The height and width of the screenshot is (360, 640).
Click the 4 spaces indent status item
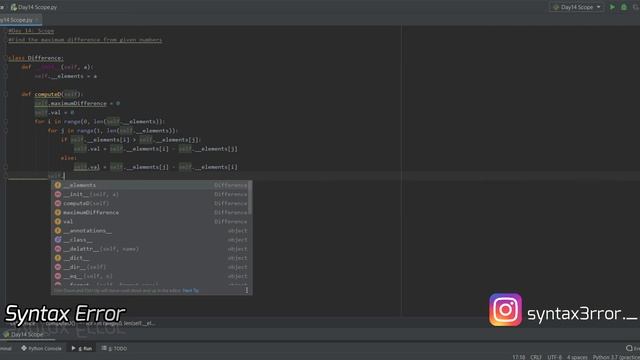577,357
